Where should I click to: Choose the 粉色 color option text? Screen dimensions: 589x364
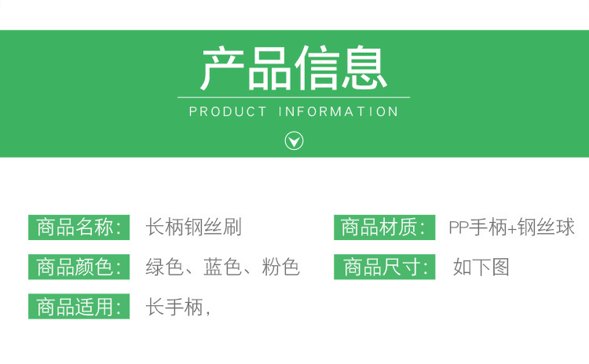(280, 267)
